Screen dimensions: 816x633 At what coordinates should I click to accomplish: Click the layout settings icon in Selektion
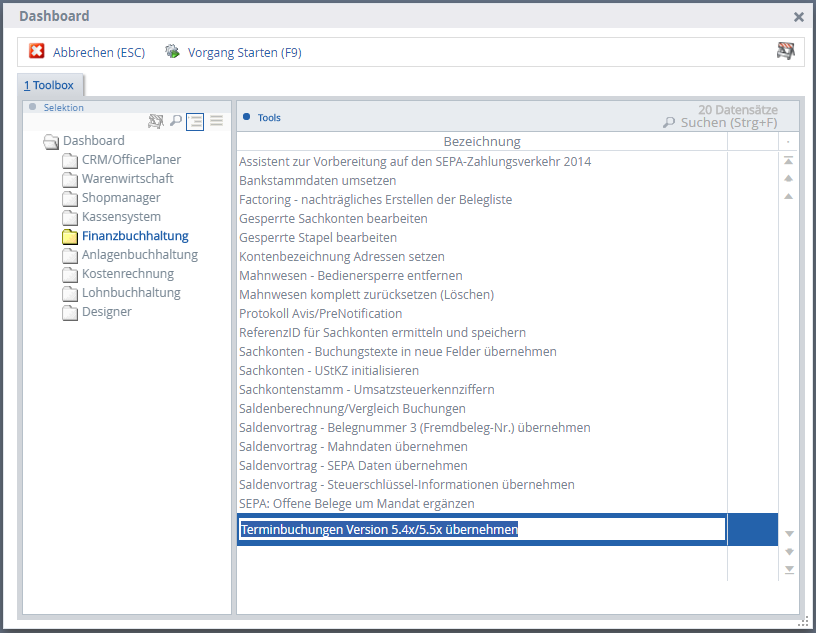click(x=156, y=121)
